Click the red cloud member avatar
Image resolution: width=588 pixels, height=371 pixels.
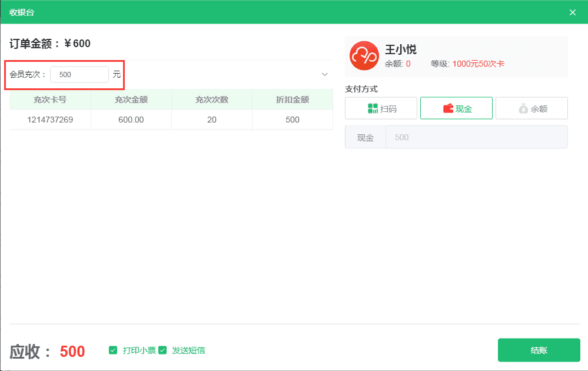click(x=364, y=56)
